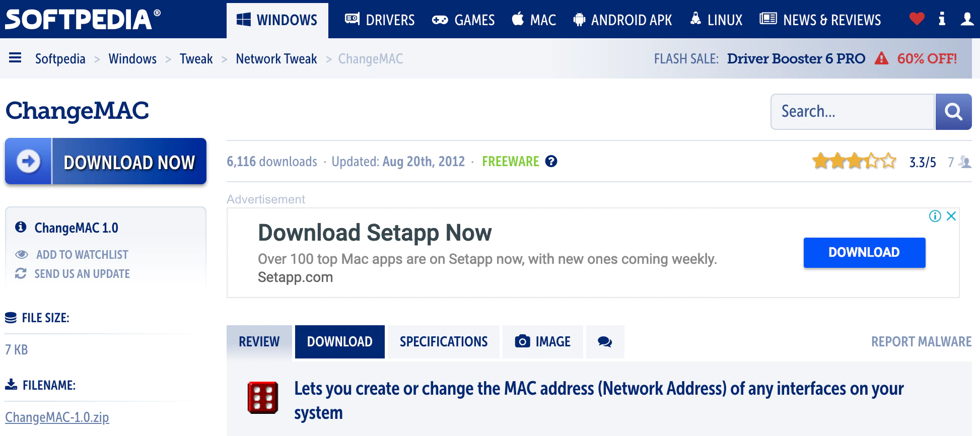Click the user votes icon beside 7

(x=965, y=162)
